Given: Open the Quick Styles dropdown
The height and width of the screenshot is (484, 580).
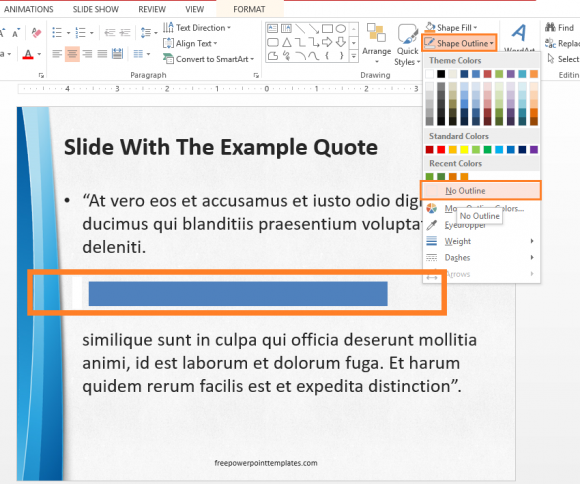Looking at the screenshot, I should (408, 44).
